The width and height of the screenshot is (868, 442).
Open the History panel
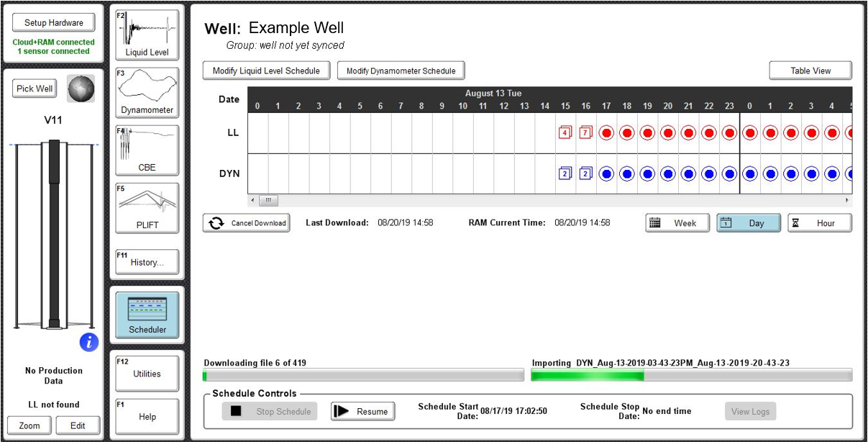click(147, 263)
